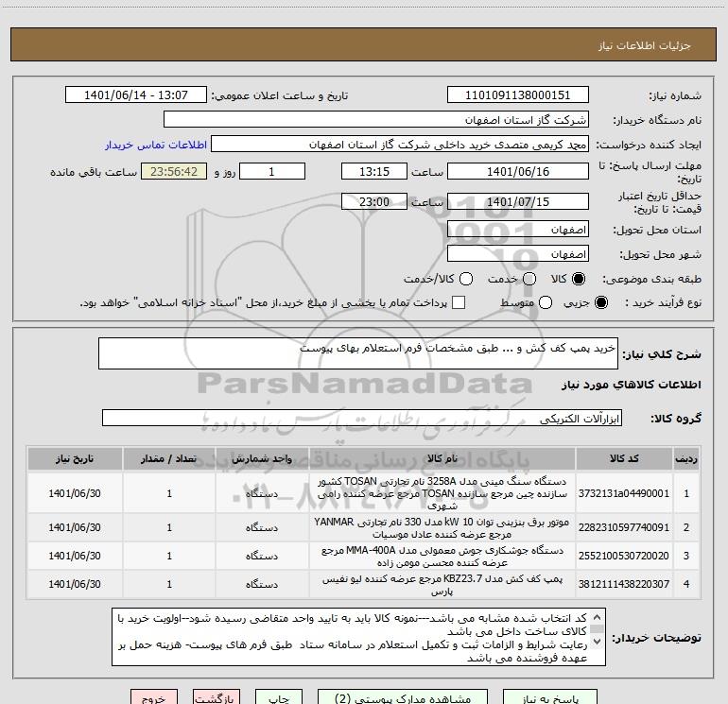
Task: Click the تاریخ نیاز column header
Action: (75, 458)
